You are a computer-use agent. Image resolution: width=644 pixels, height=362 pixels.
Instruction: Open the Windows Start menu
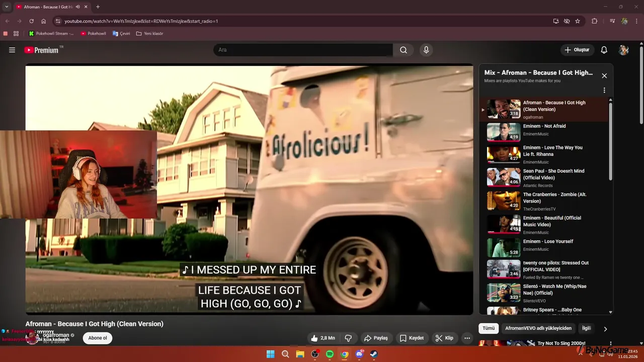271,354
